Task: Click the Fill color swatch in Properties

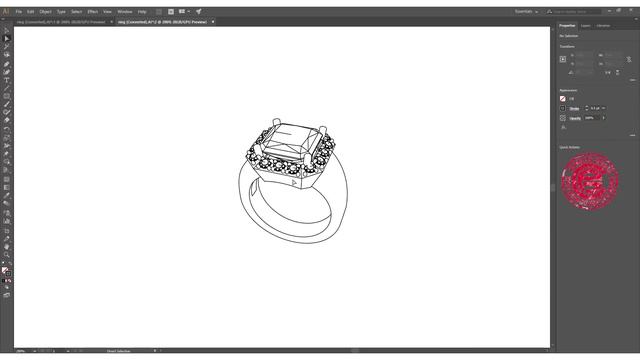Action: click(x=563, y=98)
